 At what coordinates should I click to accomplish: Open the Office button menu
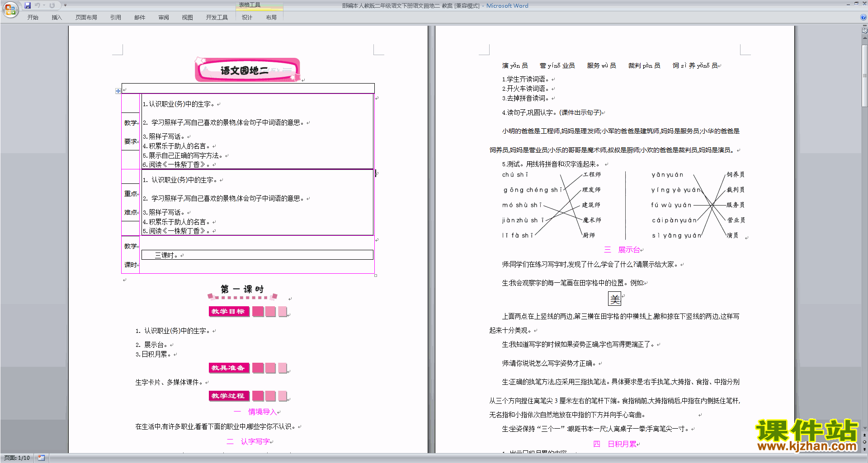pos(10,9)
